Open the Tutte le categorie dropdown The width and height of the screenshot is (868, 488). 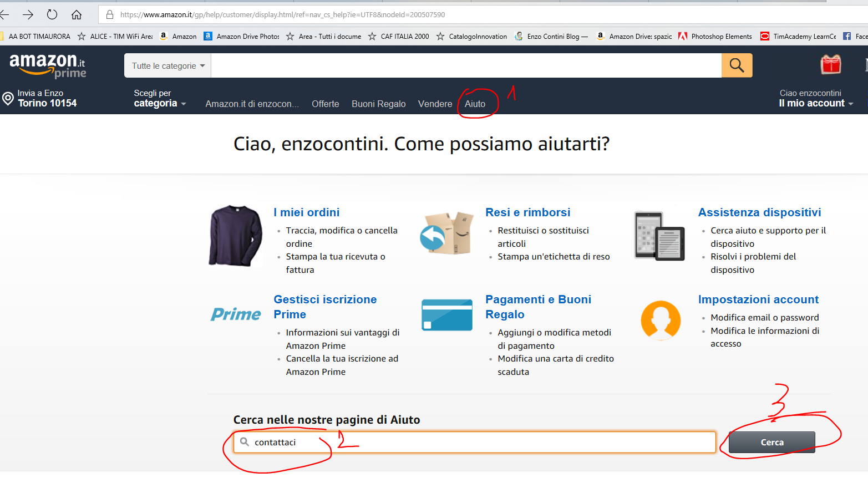[167, 65]
